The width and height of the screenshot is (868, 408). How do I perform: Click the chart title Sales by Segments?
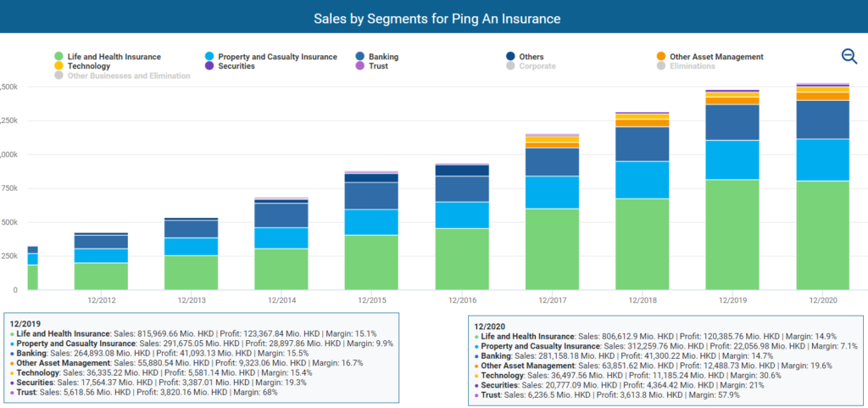tap(437, 19)
